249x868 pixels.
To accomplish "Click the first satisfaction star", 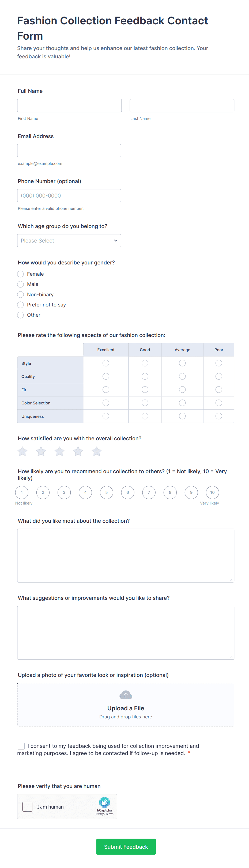I will pos(22,451).
